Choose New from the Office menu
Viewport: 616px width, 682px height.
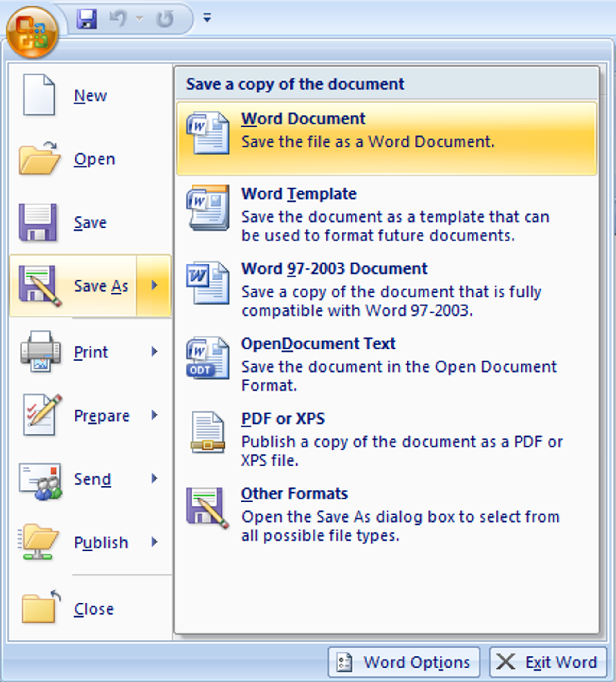tap(91, 95)
